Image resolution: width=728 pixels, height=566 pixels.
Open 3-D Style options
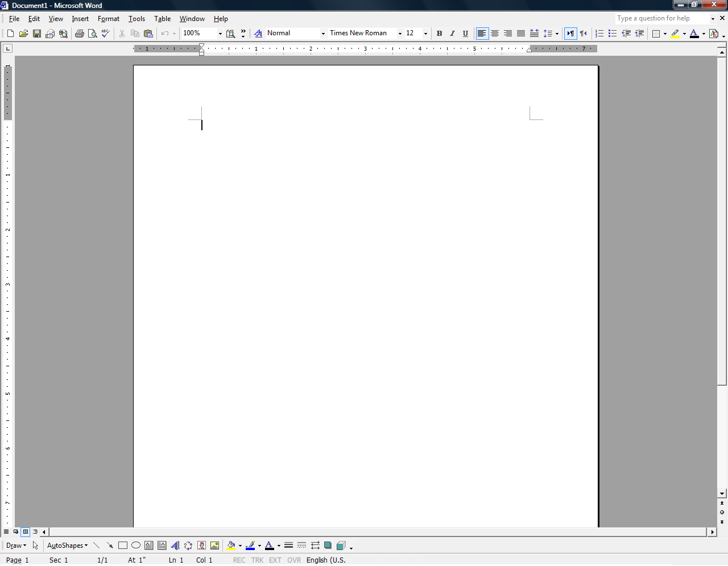(341, 546)
